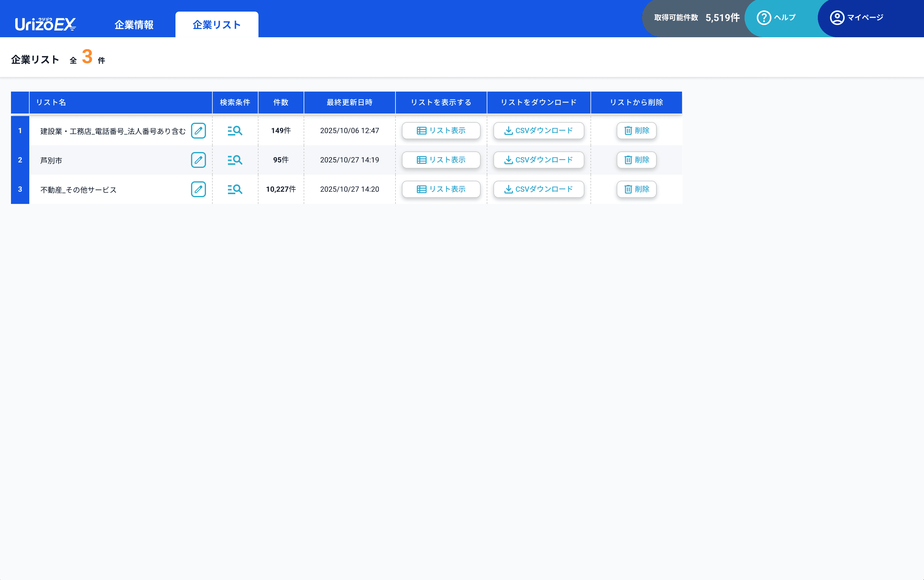Viewport: 924px width, 580px height.
Task: Download CSV of 芦別市 list
Action: pyautogui.click(x=538, y=160)
